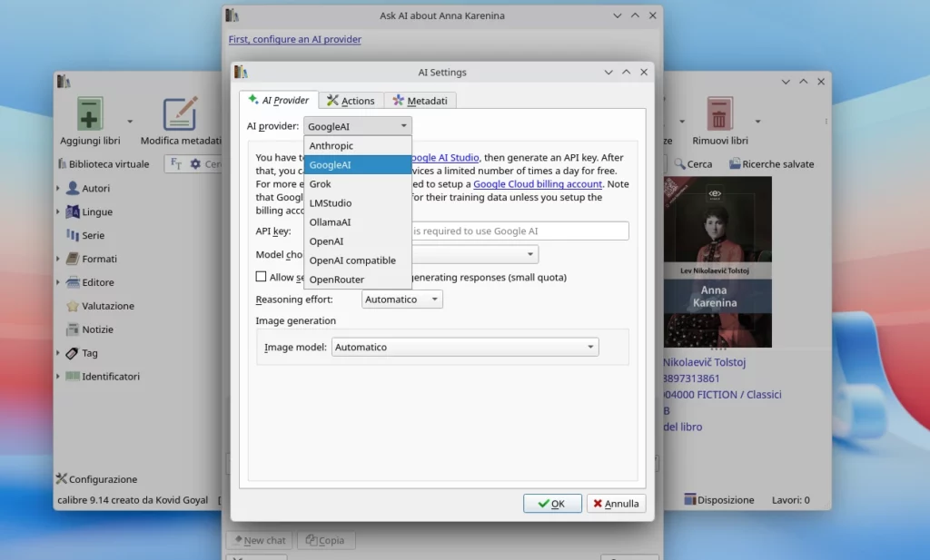Select OpenAI from the provider list

[x=357, y=241]
